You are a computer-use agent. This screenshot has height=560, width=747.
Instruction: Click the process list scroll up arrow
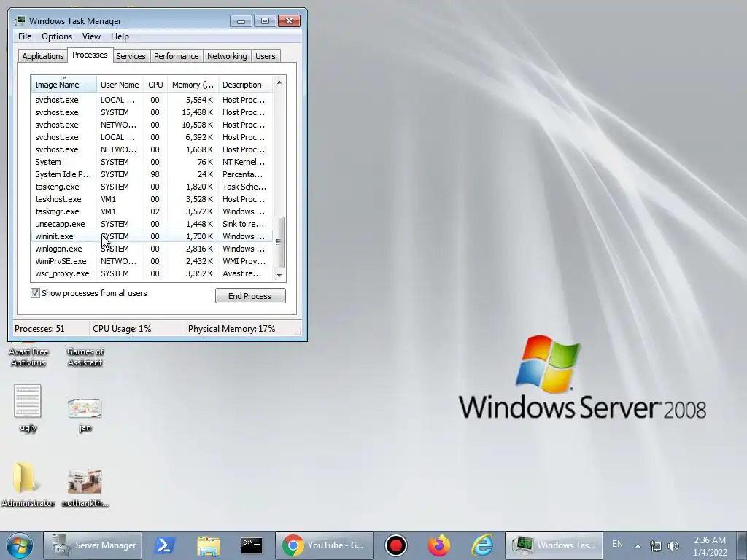pyautogui.click(x=279, y=82)
